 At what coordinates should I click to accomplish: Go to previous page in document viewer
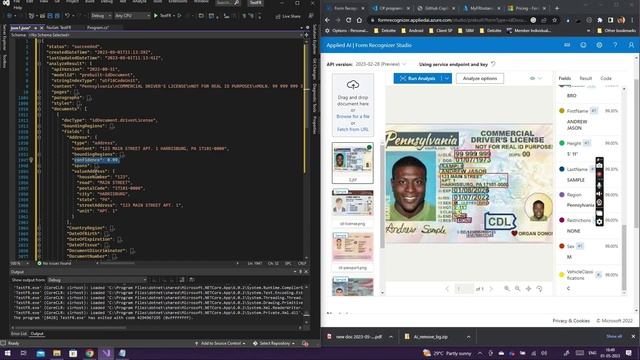pos(447,289)
